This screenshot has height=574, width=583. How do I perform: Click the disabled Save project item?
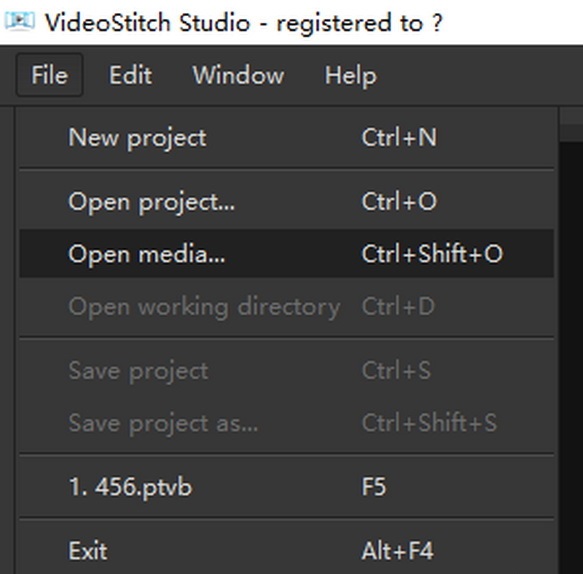[287, 371]
